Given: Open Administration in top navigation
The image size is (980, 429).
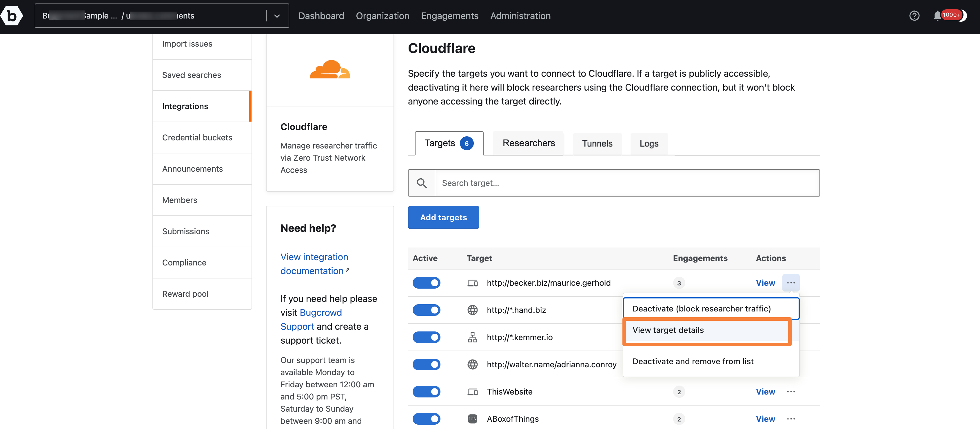Looking at the screenshot, I should [x=520, y=16].
